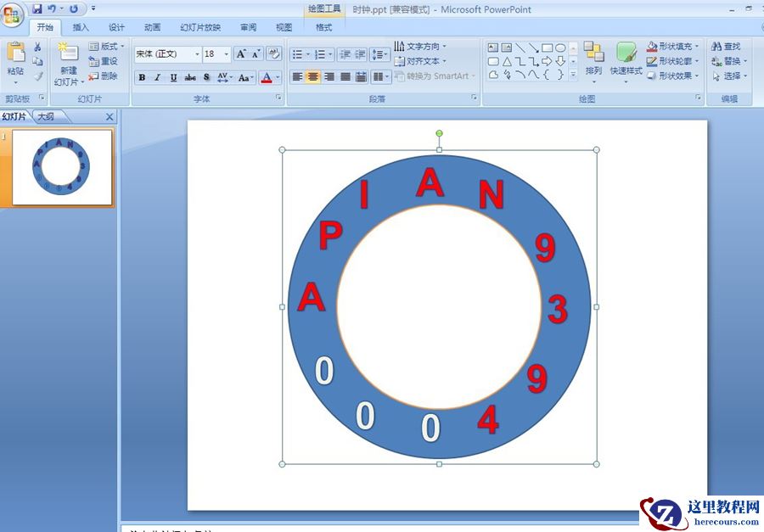
Task: Select slide 1 thumbnail
Action: [x=62, y=167]
